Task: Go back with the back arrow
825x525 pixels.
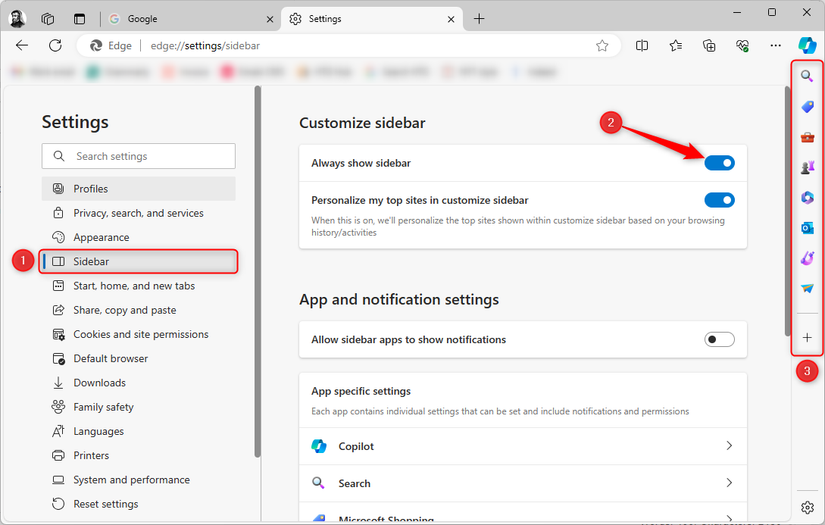Action: 22,45
